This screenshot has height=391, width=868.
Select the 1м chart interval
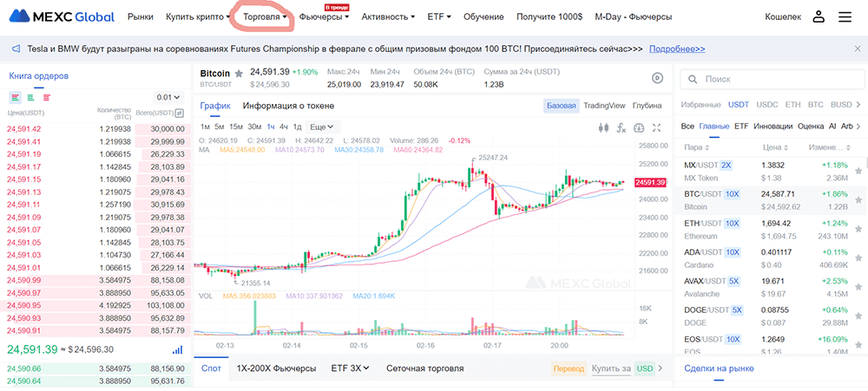pyautogui.click(x=206, y=127)
